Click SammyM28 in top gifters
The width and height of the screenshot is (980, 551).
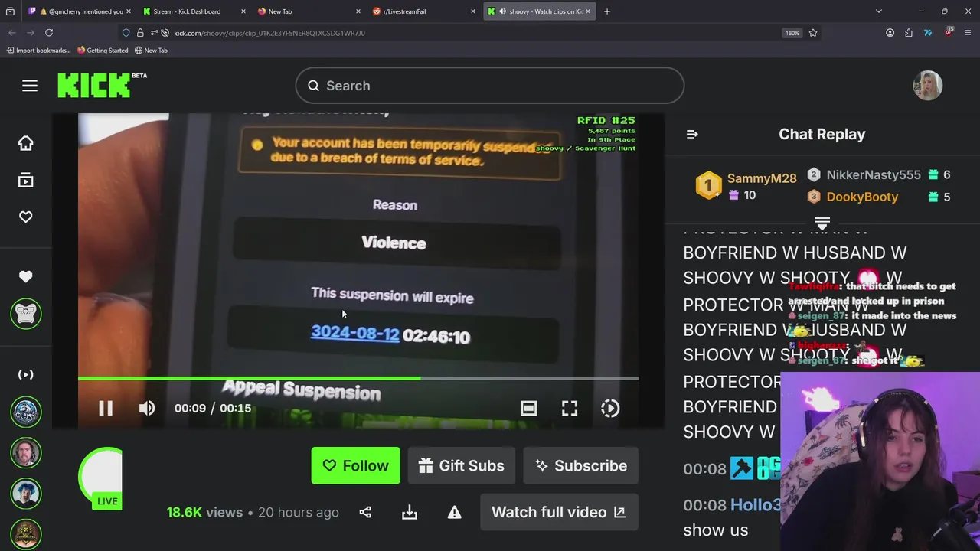click(762, 178)
